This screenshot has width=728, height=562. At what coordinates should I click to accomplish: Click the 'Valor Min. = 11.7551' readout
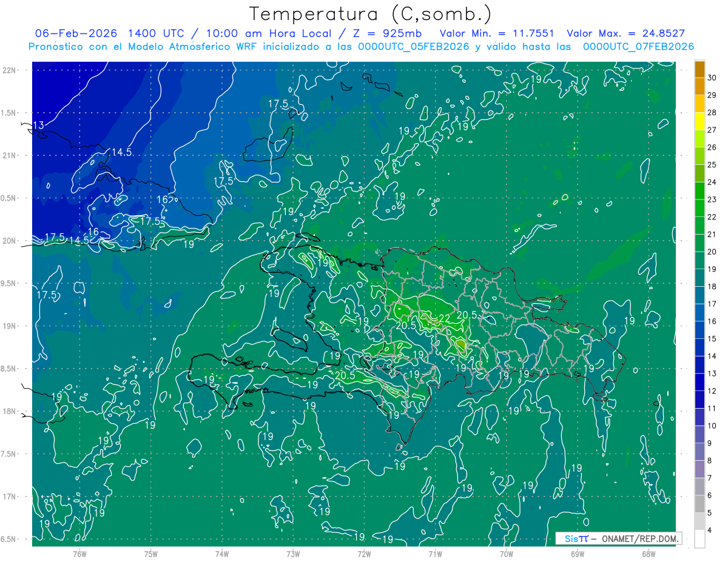[496, 33]
